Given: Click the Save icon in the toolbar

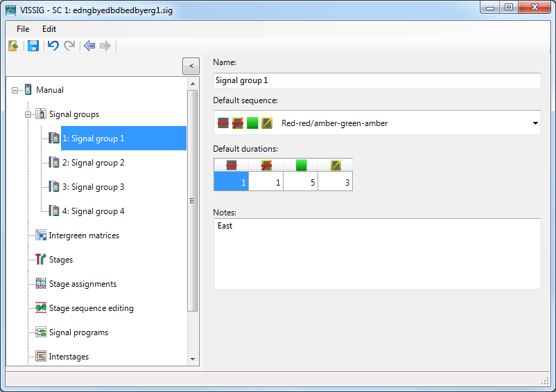Looking at the screenshot, I should click(33, 46).
